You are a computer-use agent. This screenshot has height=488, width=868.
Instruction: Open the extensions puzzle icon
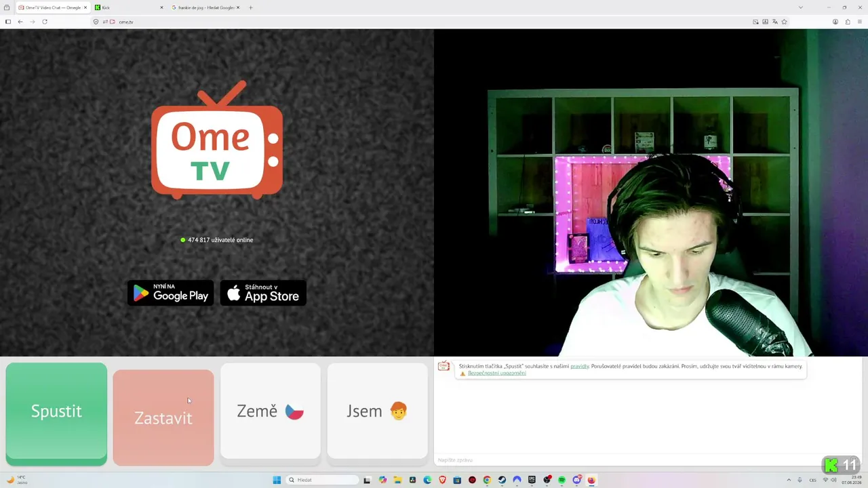[848, 22]
